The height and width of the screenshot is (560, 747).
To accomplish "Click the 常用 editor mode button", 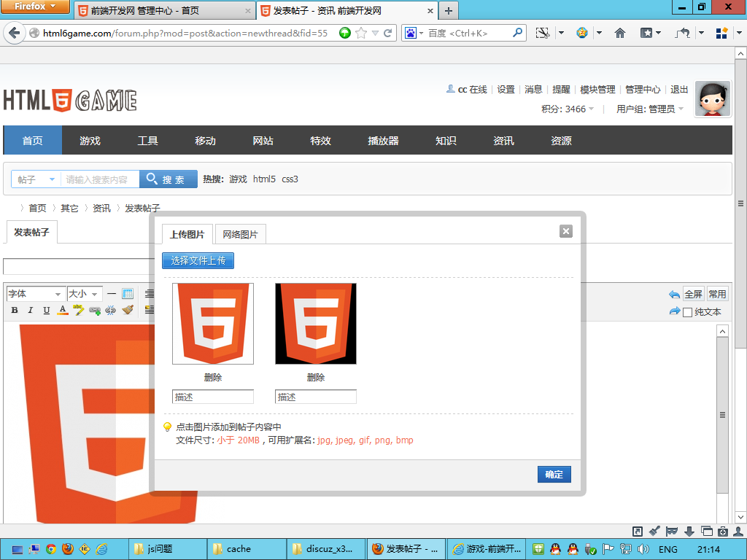I will [x=717, y=295].
